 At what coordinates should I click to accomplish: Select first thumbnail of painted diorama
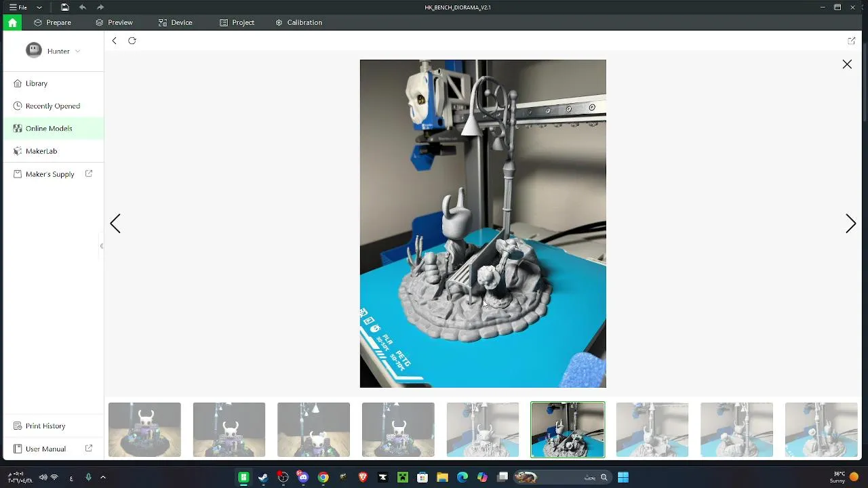click(144, 430)
